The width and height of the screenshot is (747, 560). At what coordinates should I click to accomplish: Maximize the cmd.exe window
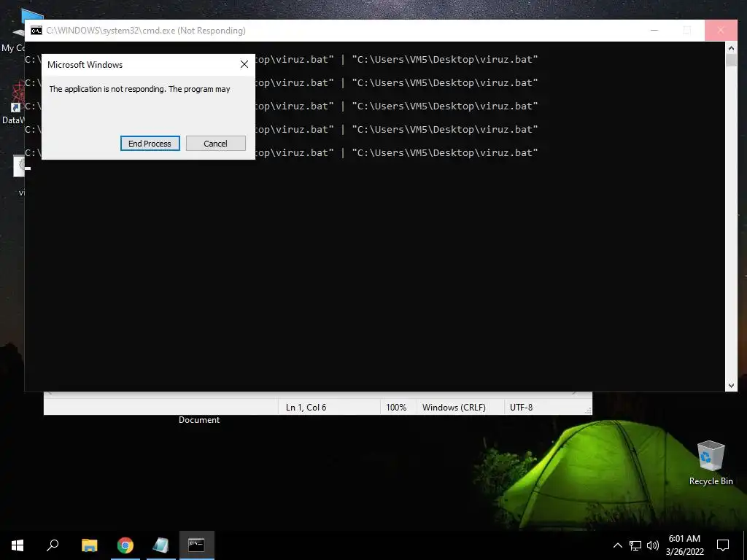point(687,30)
